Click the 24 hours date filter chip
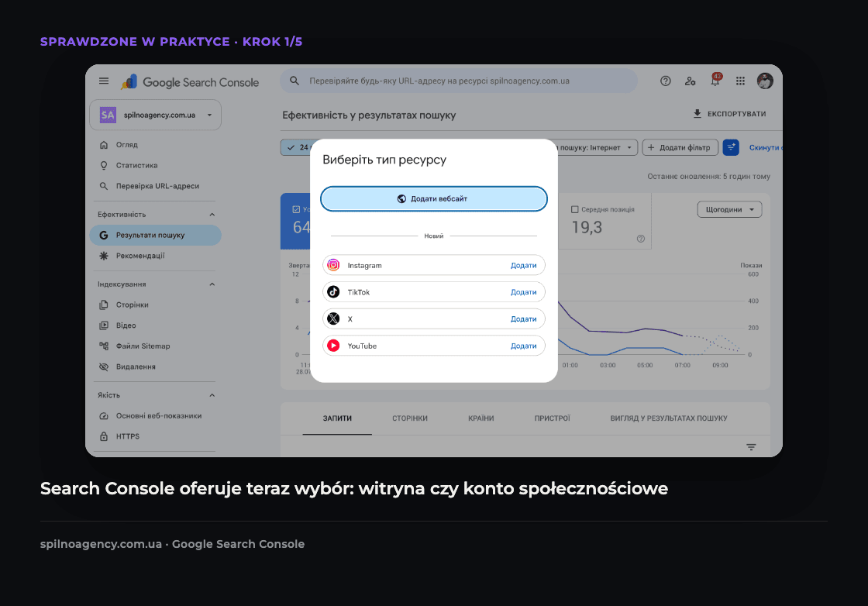 tap(295, 147)
